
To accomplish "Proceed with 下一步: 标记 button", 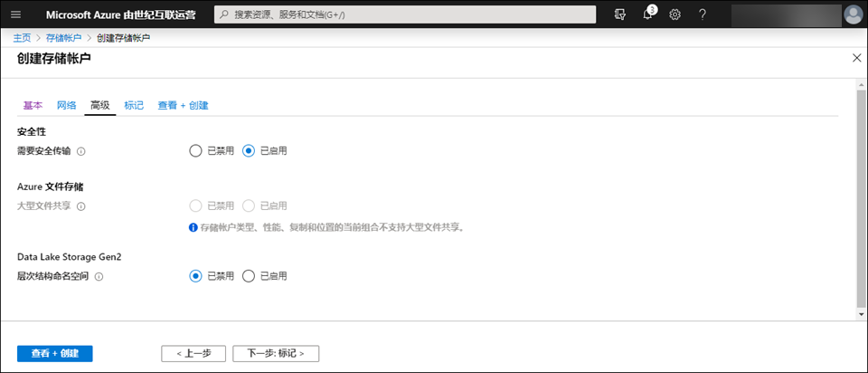I will (276, 354).
